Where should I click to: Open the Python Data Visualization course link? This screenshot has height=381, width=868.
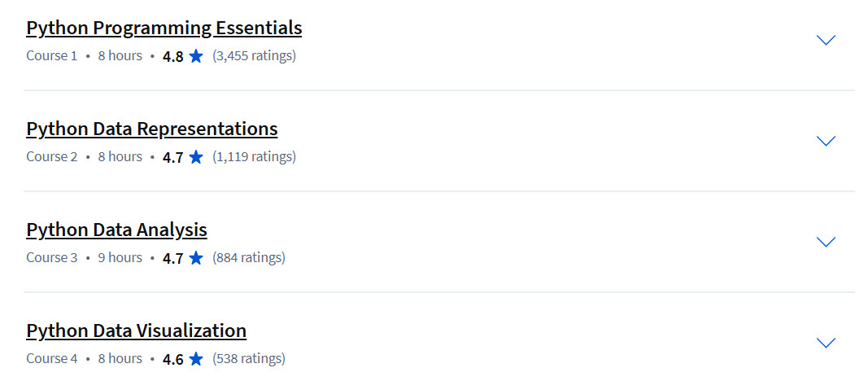(x=136, y=330)
